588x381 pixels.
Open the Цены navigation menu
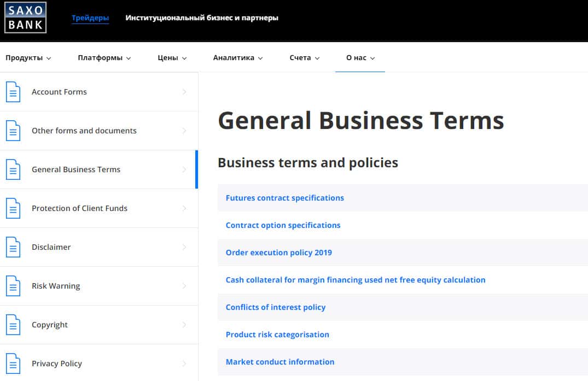[x=172, y=58]
